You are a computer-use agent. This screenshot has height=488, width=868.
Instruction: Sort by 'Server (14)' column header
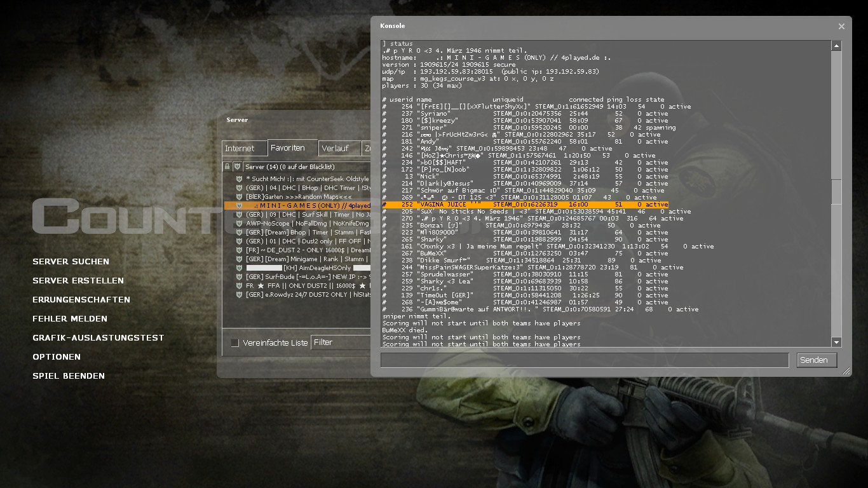[308, 166]
